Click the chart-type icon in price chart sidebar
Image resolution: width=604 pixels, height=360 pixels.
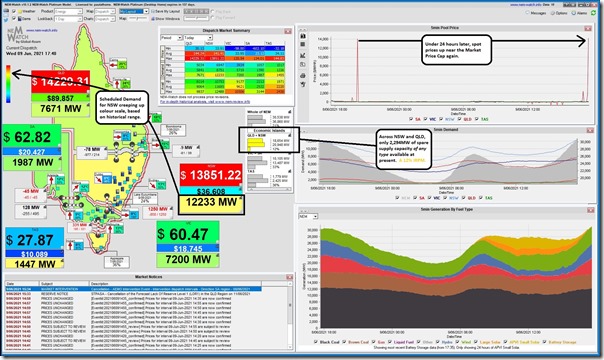pyautogui.click(x=303, y=55)
